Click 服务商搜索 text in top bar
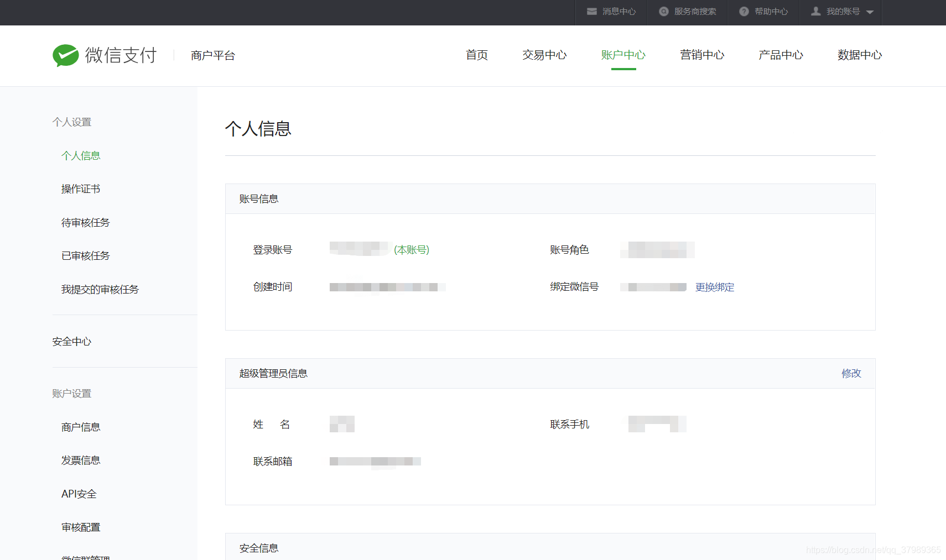The width and height of the screenshot is (946, 560). pyautogui.click(x=695, y=12)
